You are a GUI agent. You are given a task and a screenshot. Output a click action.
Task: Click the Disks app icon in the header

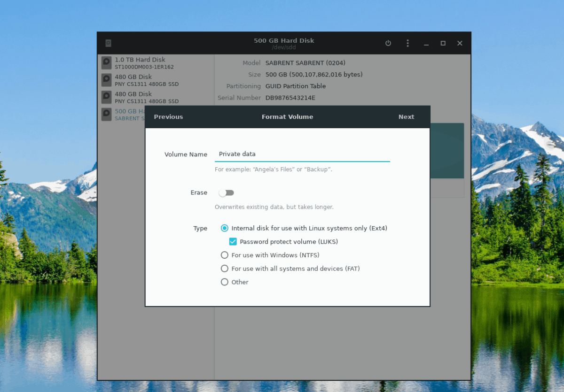(109, 43)
